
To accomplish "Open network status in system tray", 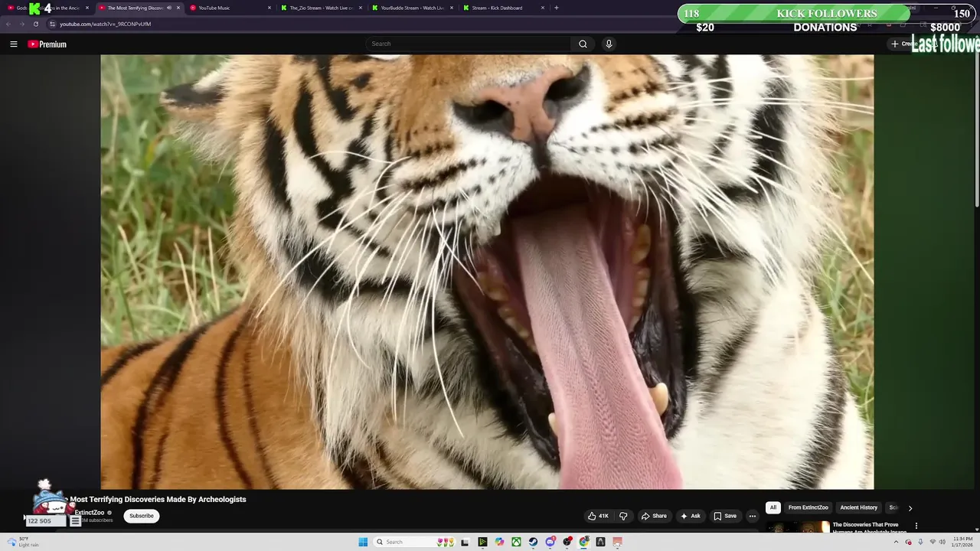I will coord(933,542).
